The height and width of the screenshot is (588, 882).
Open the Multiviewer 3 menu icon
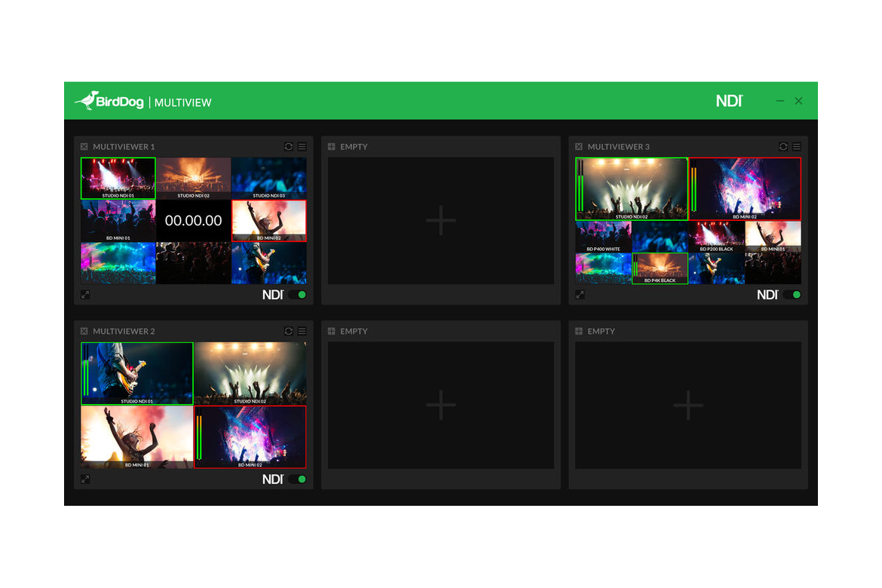coord(797,146)
